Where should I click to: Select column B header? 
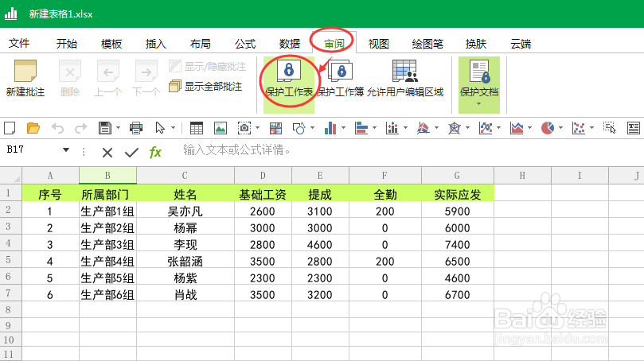pos(107,176)
